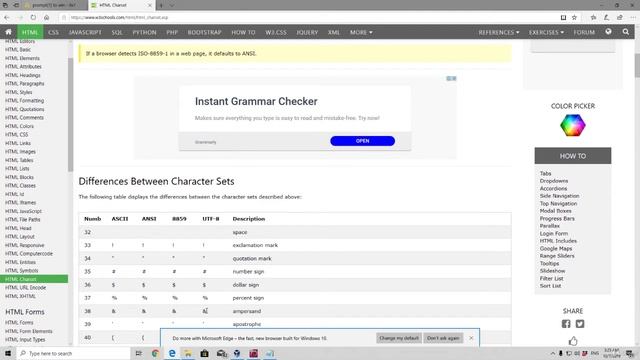
Task: Click the left sidebar scrollbar
Action: pos(70,114)
